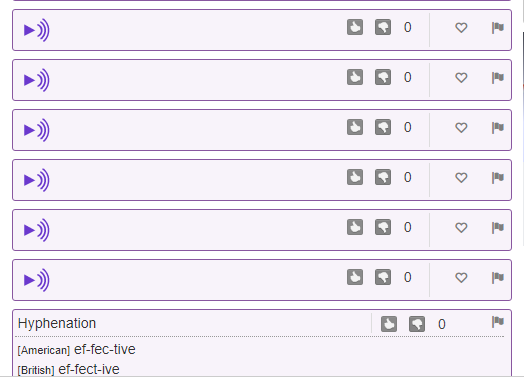
Task: Click the American hyphenation ef-fec-tive text
Action: (105, 349)
